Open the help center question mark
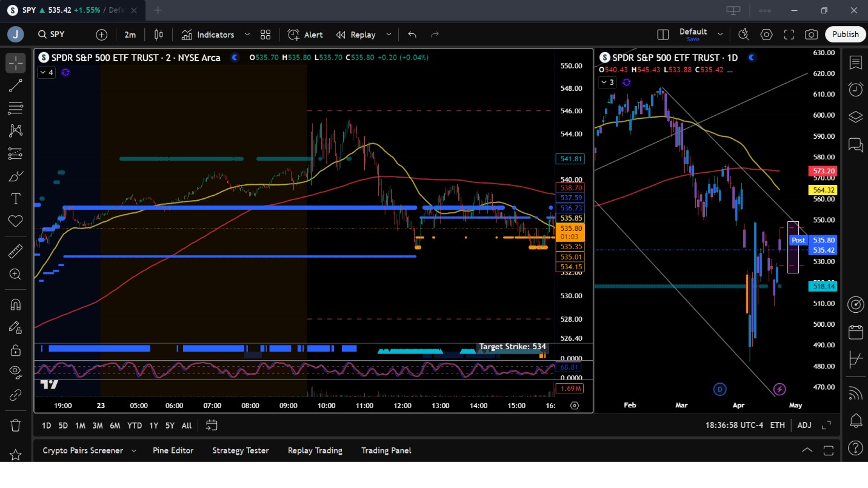 coord(855,448)
